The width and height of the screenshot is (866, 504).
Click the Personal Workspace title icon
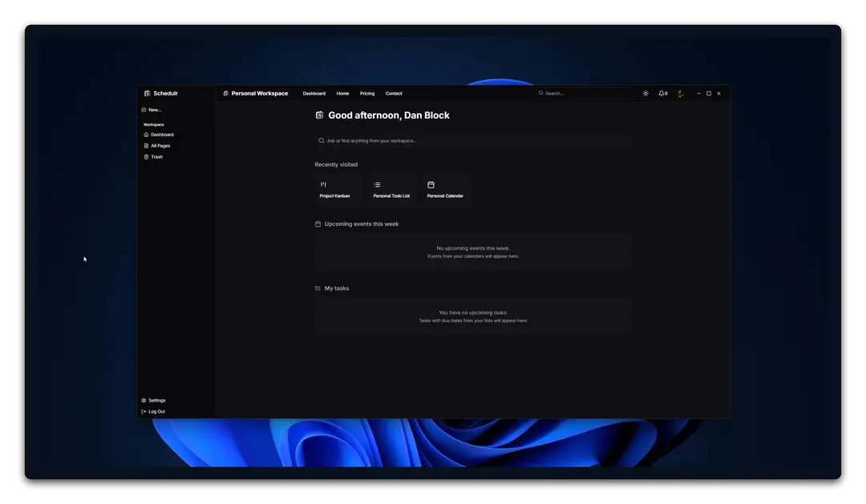pyautogui.click(x=226, y=94)
